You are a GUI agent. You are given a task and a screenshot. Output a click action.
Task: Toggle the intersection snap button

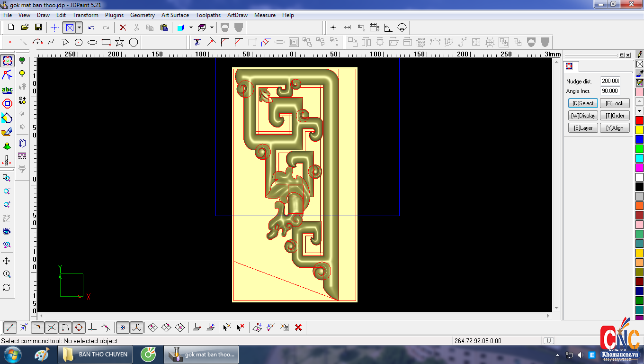click(52, 328)
